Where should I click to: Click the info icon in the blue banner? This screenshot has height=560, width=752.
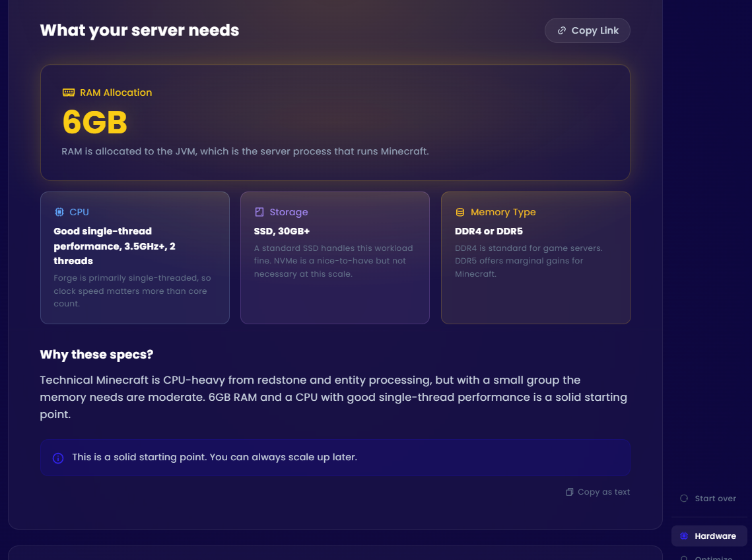tap(57, 458)
